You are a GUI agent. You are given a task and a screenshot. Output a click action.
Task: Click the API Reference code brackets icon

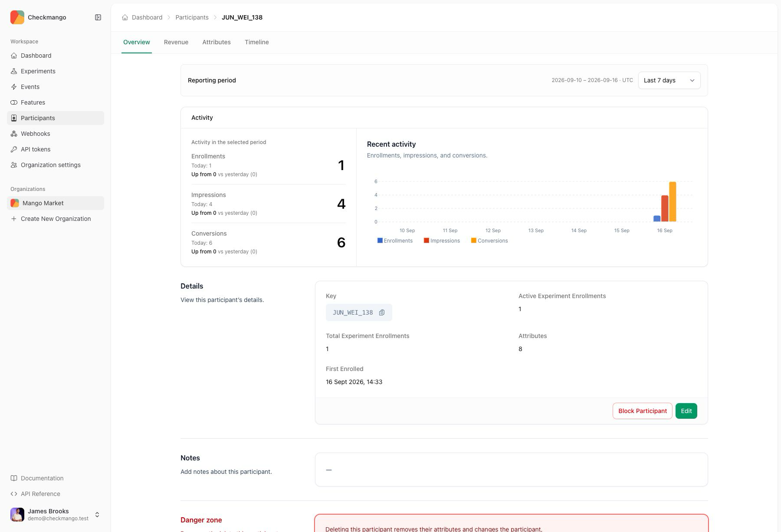click(14, 494)
